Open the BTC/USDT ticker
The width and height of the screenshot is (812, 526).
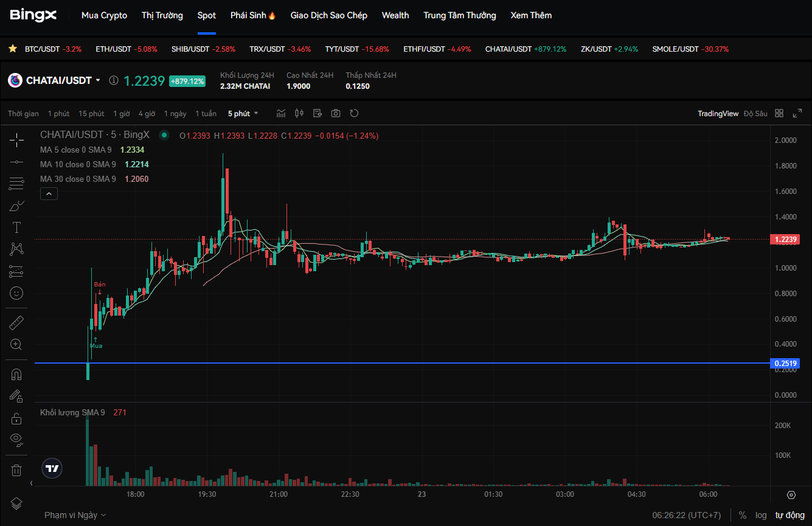(53, 49)
